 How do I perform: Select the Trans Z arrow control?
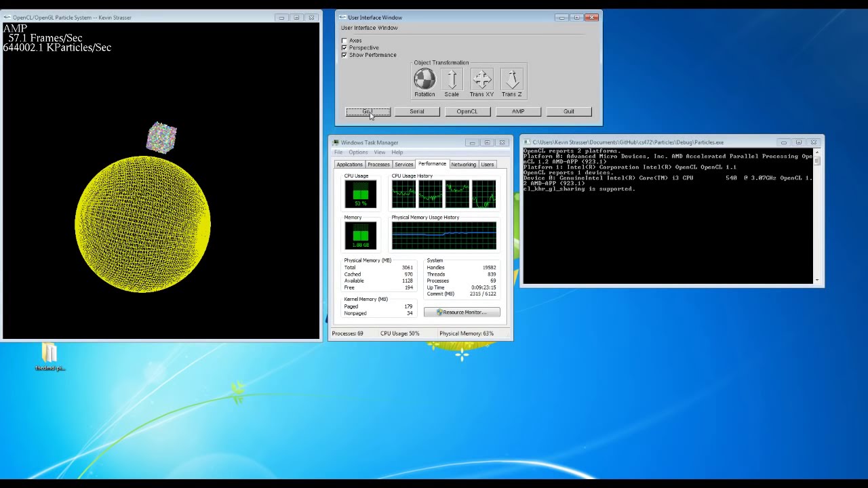(511, 79)
